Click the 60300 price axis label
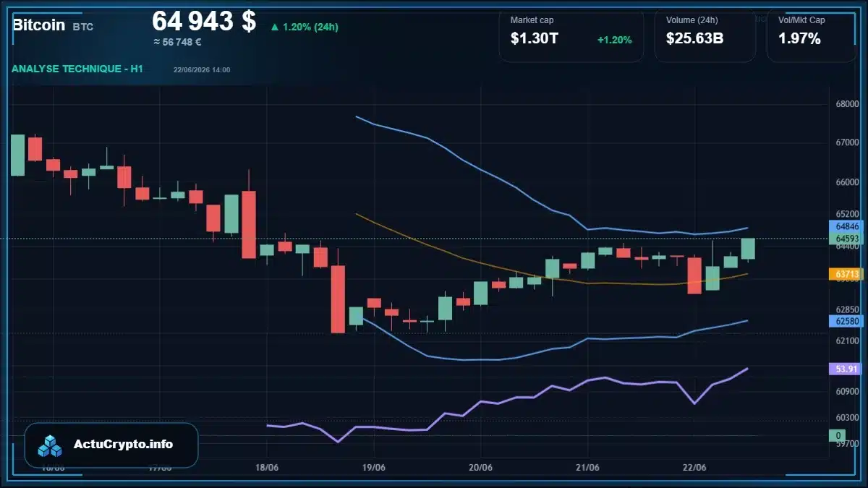Viewport: 868px width, 488px height. pos(846,417)
